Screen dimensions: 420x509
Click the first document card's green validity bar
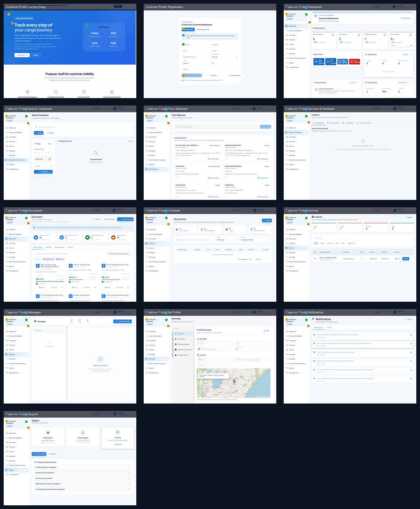point(49,281)
